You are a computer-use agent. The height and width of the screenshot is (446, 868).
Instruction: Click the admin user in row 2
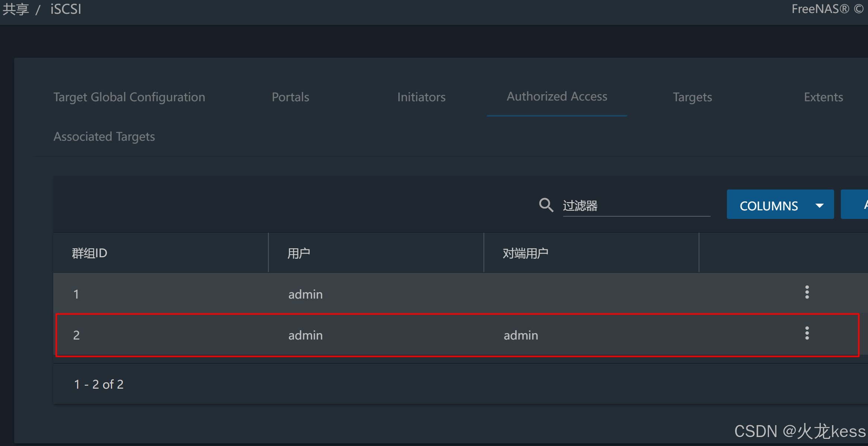(306, 335)
